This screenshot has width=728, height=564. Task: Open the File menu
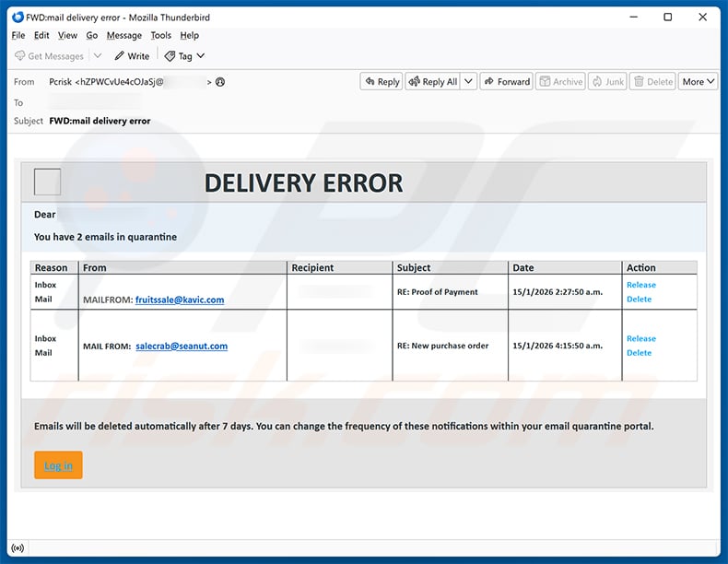[x=18, y=35]
